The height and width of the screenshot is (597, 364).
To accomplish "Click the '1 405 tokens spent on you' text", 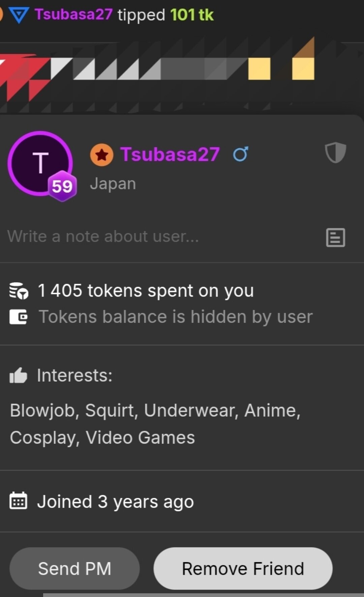I will coord(146,291).
